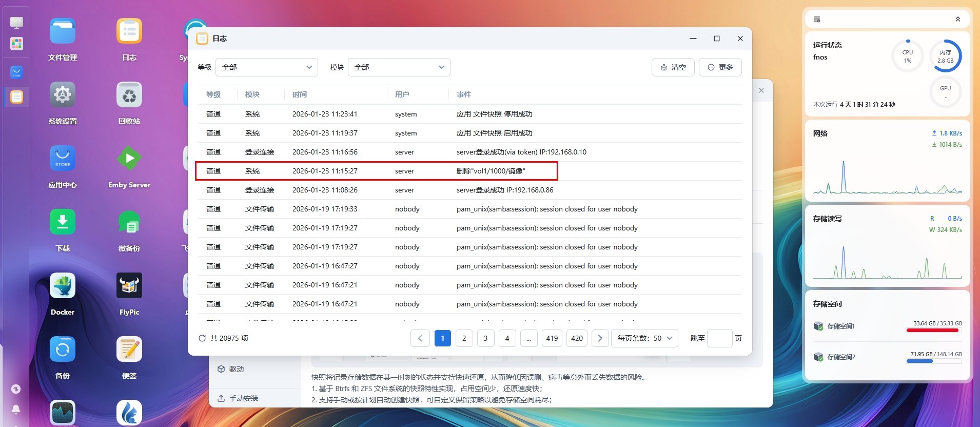Click the refresh icon beside 共 20975 项
The image size is (980, 427).
tap(202, 338)
